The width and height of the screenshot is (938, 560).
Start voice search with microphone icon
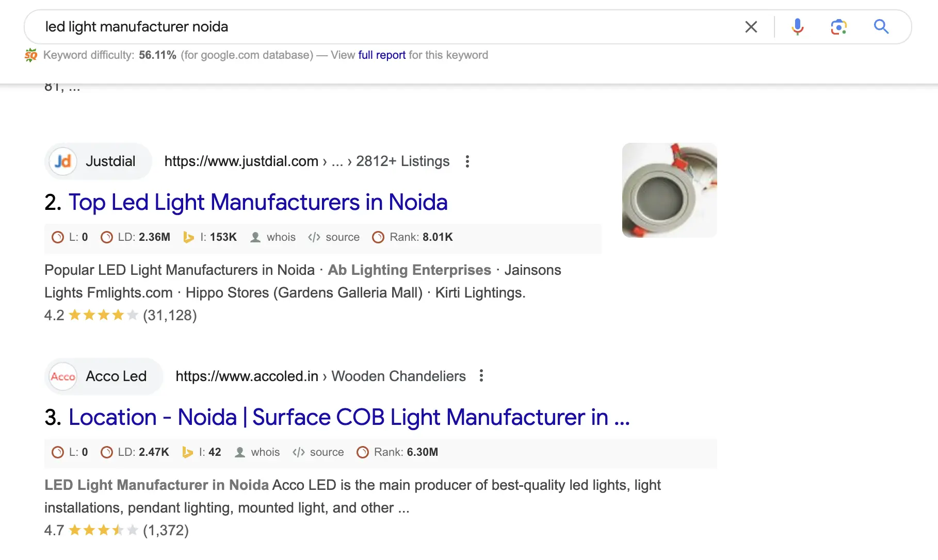coord(797,27)
